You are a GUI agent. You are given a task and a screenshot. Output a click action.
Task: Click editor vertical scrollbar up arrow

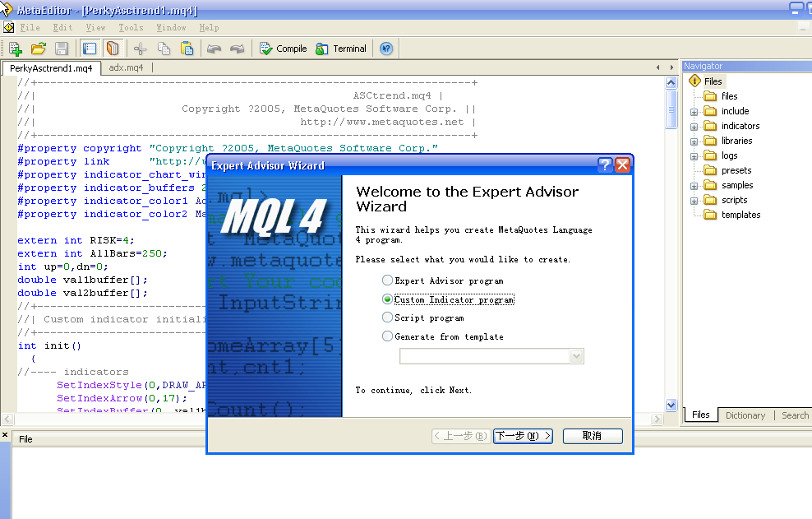click(x=671, y=83)
